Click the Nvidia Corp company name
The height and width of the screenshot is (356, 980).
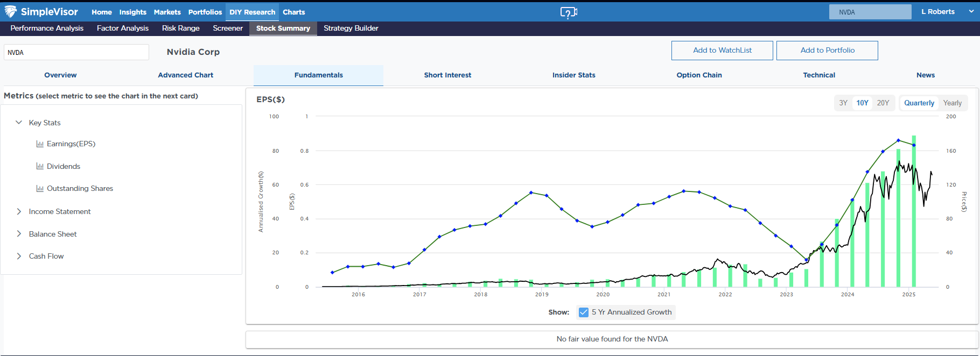[193, 52]
